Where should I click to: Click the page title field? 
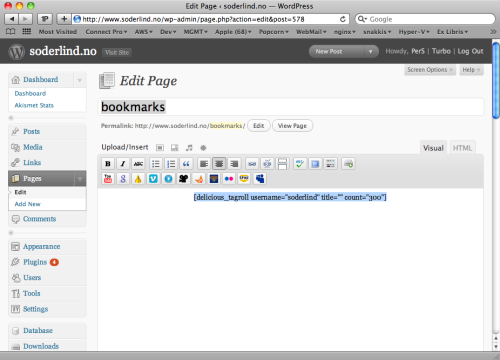coord(291,107)
